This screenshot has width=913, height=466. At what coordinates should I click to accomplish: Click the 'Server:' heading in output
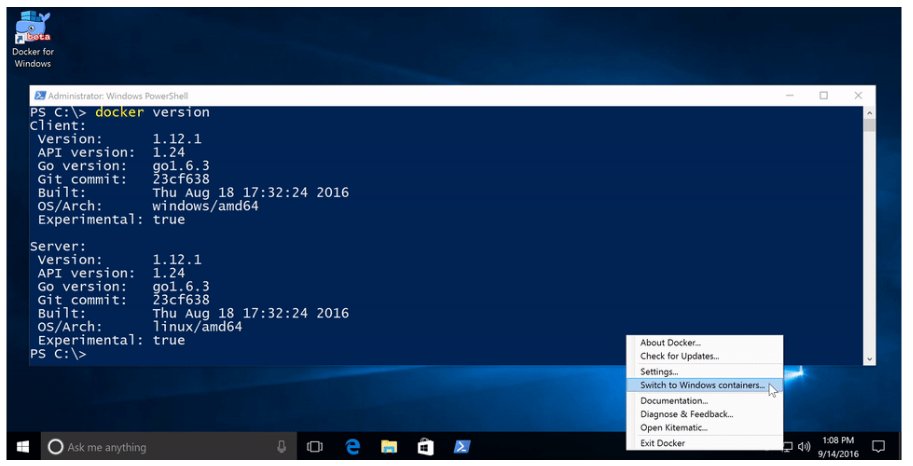coord(58,246)
